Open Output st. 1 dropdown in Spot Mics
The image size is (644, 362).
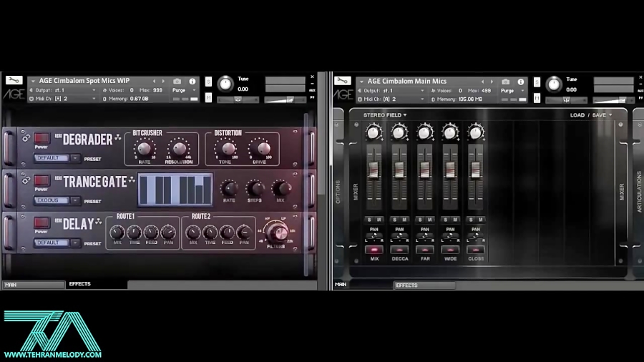point(63,90)
